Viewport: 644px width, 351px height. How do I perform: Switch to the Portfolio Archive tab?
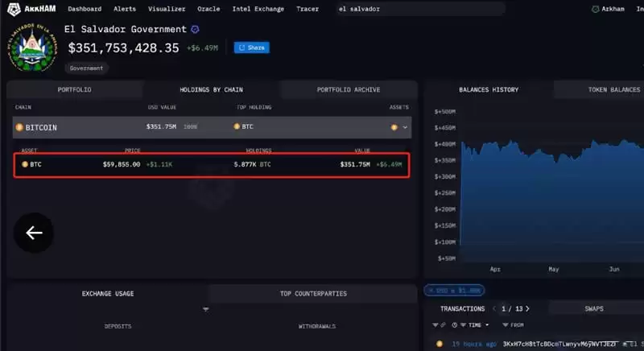tap(348, 89)
